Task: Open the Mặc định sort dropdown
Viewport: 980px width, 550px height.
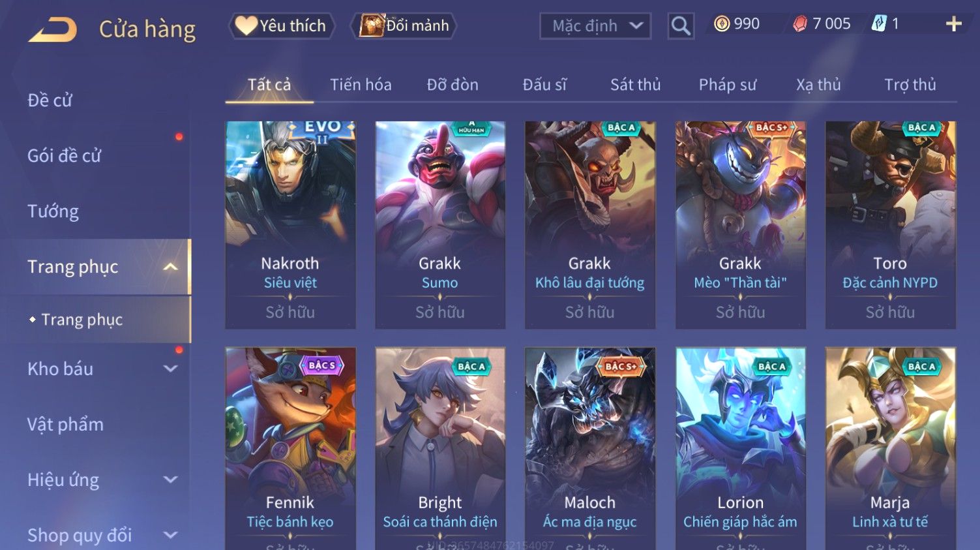Action: pyautogui.click(x=595, y=26)
